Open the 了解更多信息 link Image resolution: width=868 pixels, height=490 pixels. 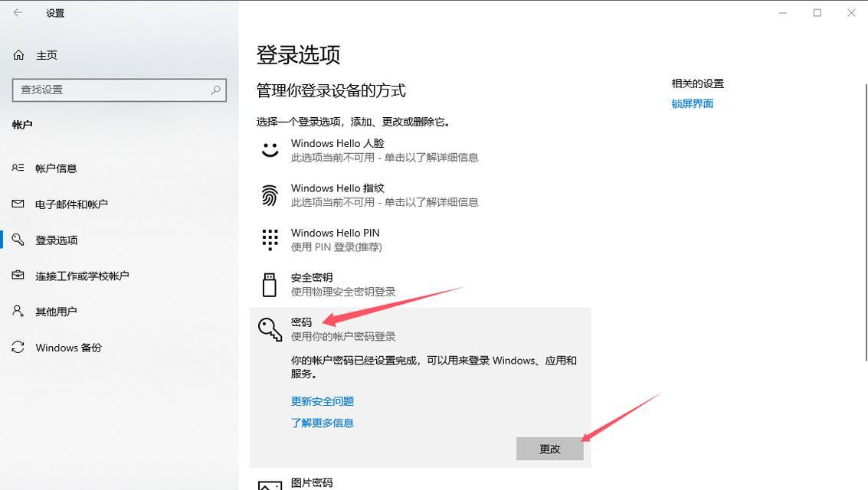323,423
